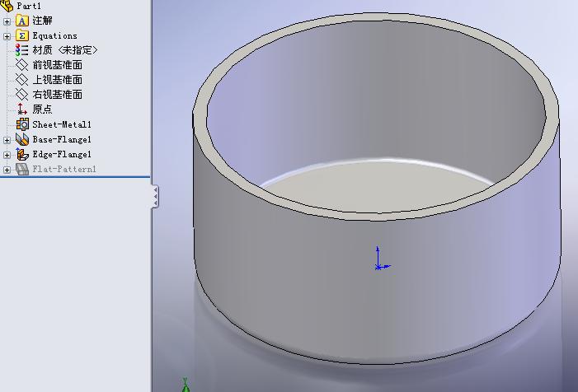This screenshot has height=392, width=578.
Task: Select the Sheet-Metal1 feature label
Action: tap(62, 124)
